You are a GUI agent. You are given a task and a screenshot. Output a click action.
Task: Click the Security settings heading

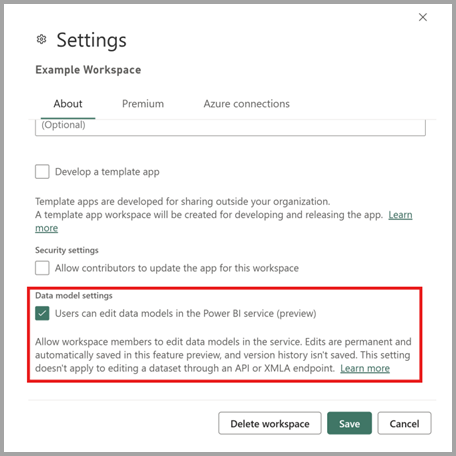click(67, 250)
